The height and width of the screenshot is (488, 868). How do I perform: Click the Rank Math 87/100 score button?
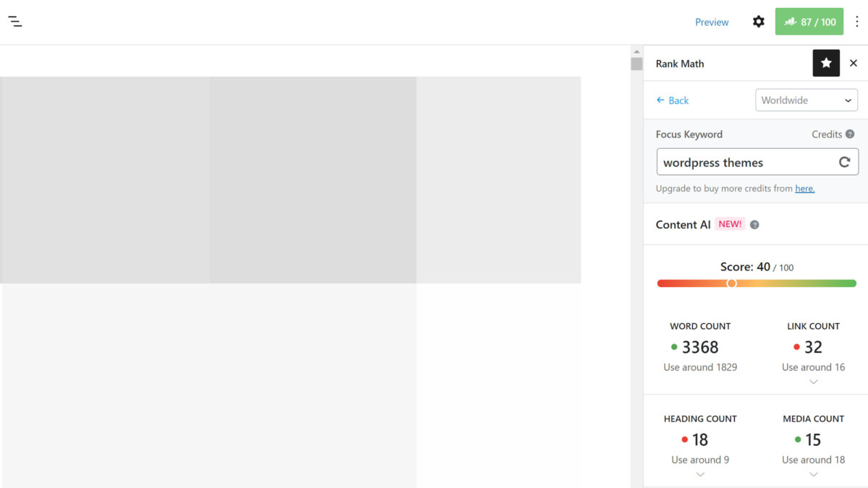809,22
